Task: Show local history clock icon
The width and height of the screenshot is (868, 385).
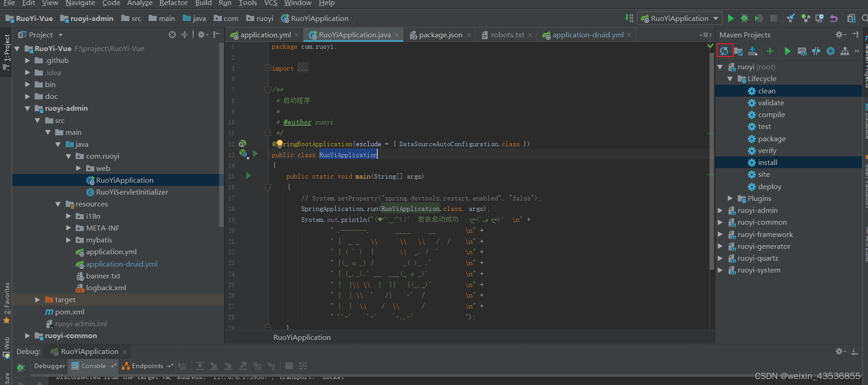Action: 820,18
